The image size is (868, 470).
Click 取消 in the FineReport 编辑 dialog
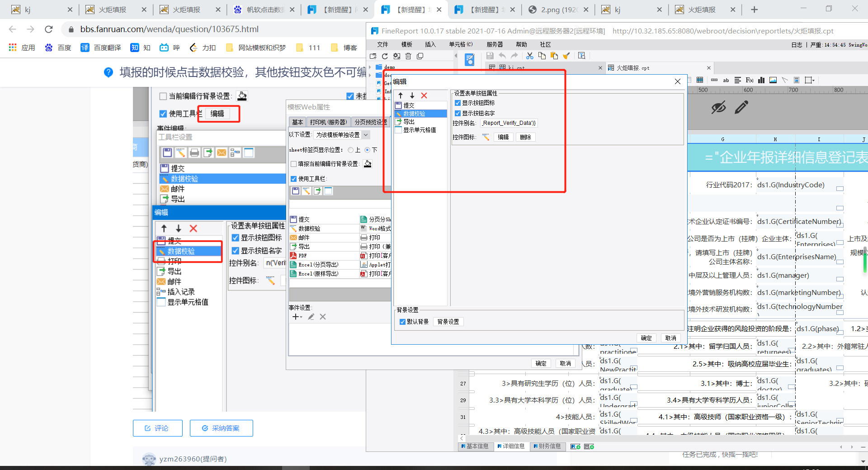point(670,338)
